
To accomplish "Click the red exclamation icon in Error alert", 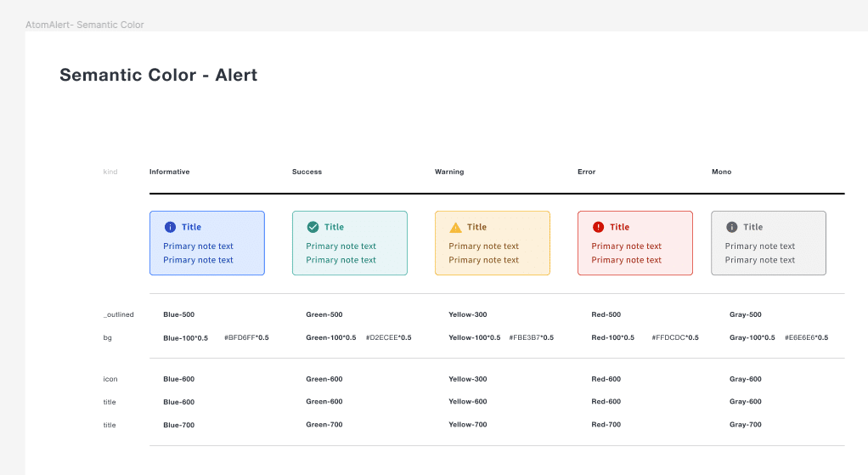I will (599, 227).
